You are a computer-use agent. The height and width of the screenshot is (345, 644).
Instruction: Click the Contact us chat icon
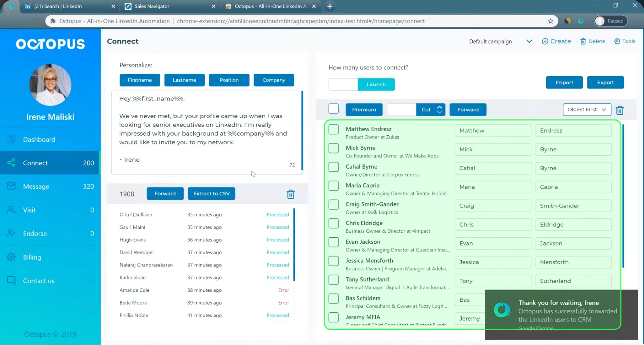click(x=11, y=281)
